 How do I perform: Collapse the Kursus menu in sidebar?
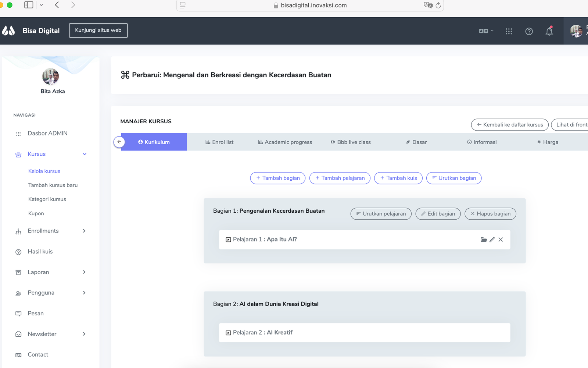coord(85,154)
